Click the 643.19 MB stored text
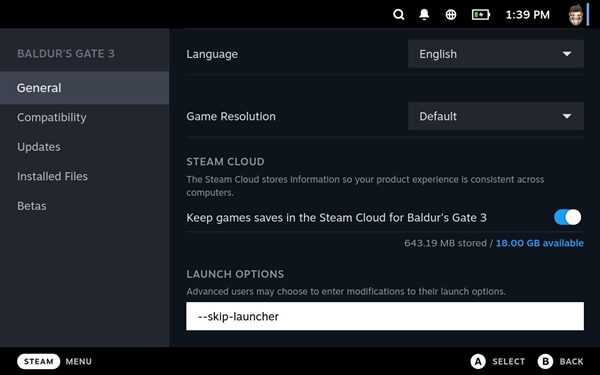 pyautogui.click(x=445, y=243)
